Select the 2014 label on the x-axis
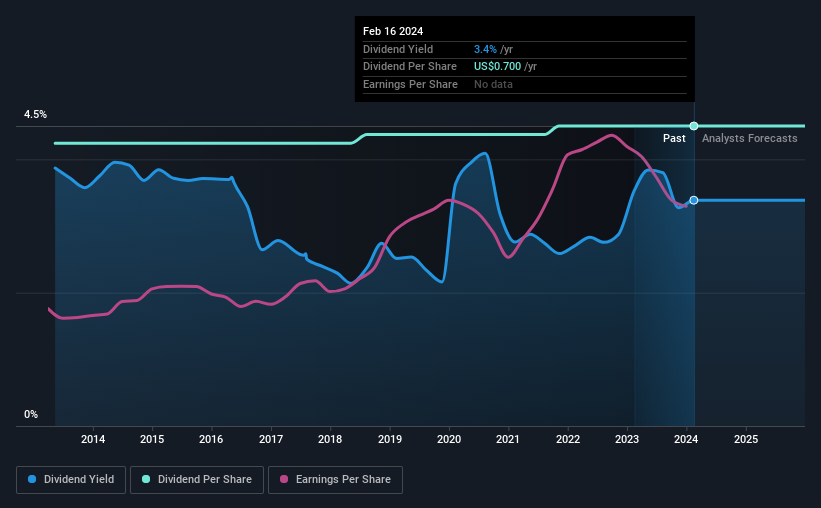This screenshot has height=508, width=821. pyautogui.click(x=93, y=439)
